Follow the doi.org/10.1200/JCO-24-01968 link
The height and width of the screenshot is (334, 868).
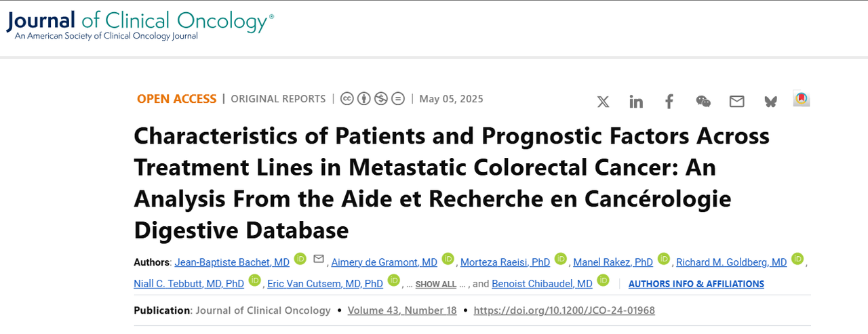coord(564,310)
